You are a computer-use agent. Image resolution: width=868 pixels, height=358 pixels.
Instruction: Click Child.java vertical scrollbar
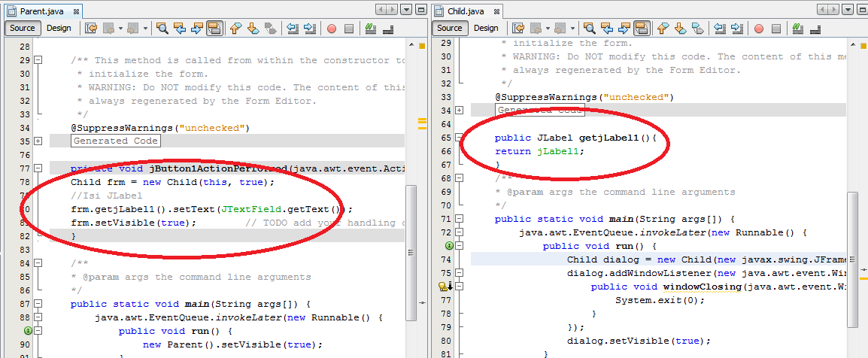pyautogui.click(x=852, y=259)
